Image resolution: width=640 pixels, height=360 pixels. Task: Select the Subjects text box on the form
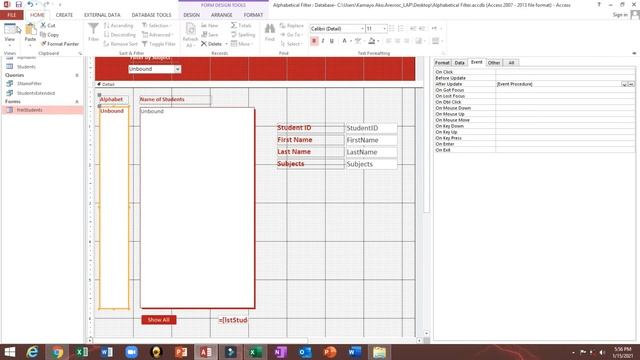tap(371, 164)
